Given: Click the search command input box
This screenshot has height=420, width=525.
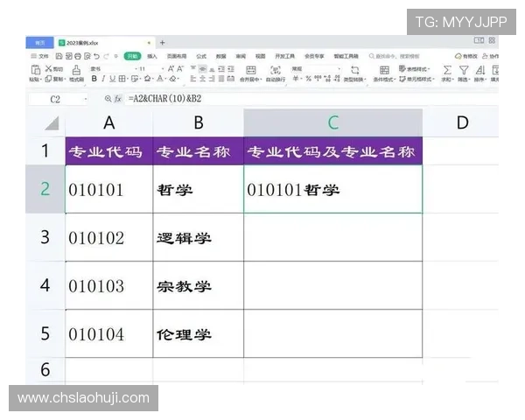Looking at the screenshot, I should (395, 56).
